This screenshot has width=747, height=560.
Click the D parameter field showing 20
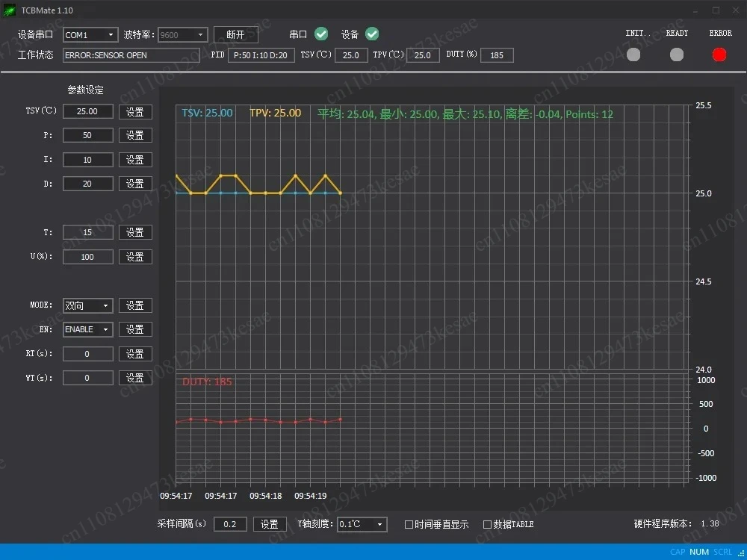point(87,184)
